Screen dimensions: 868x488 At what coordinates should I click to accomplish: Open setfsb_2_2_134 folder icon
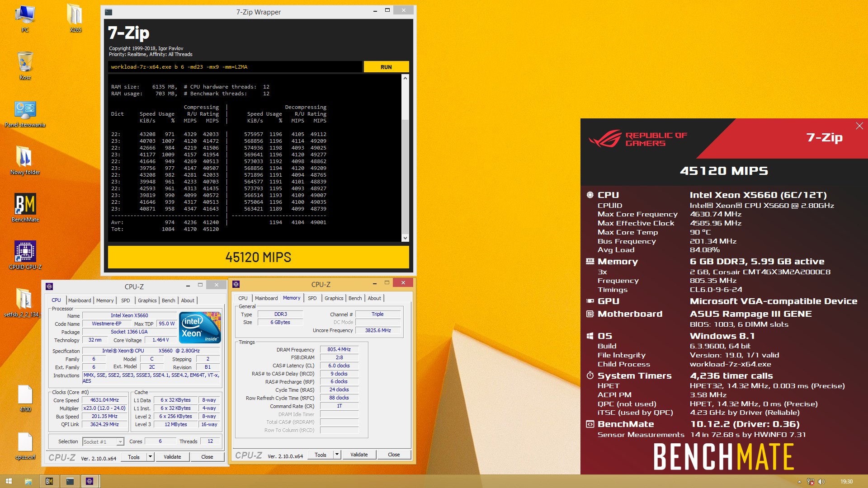click(x=23, y=303)
